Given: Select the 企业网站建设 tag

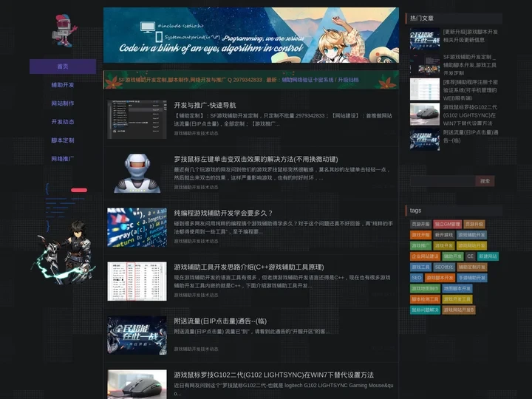Looking at the screenshot, I should click(x=425, y=256).
